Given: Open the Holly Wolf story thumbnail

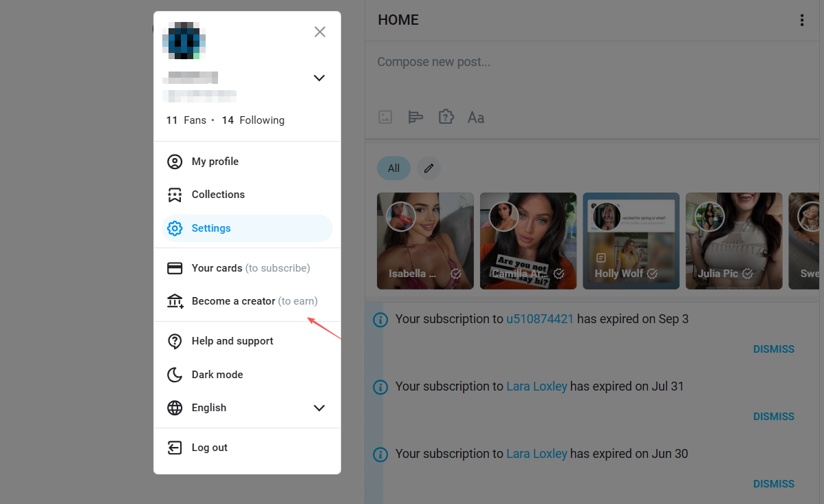Looking at the screenshot, I should pyautogui.click(x=631, y=241).
